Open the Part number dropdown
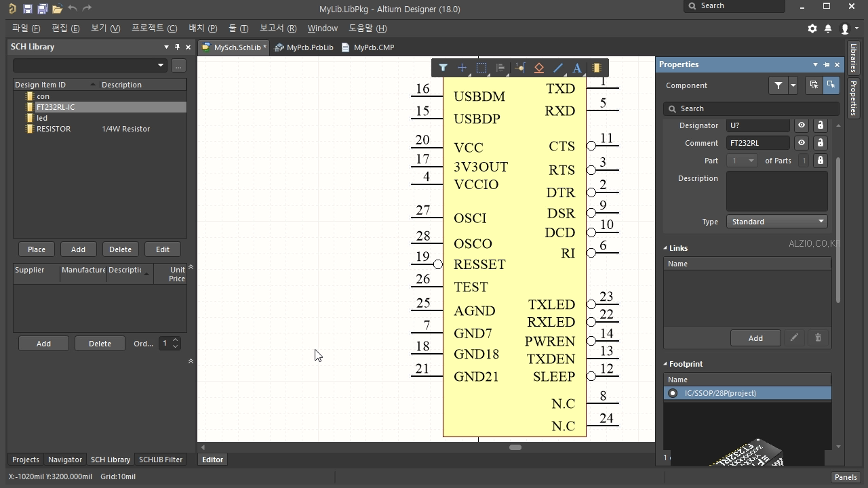 (x=742, y=161)
